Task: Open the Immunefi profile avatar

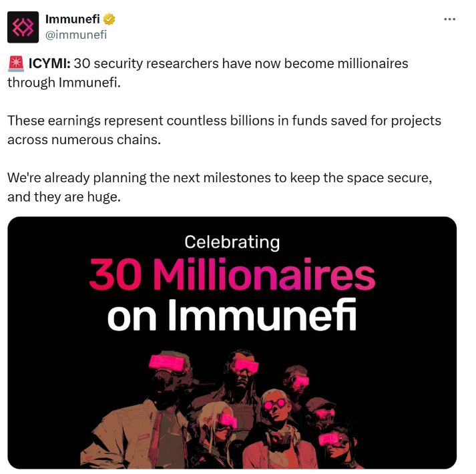Action: (x=23, y=27)
